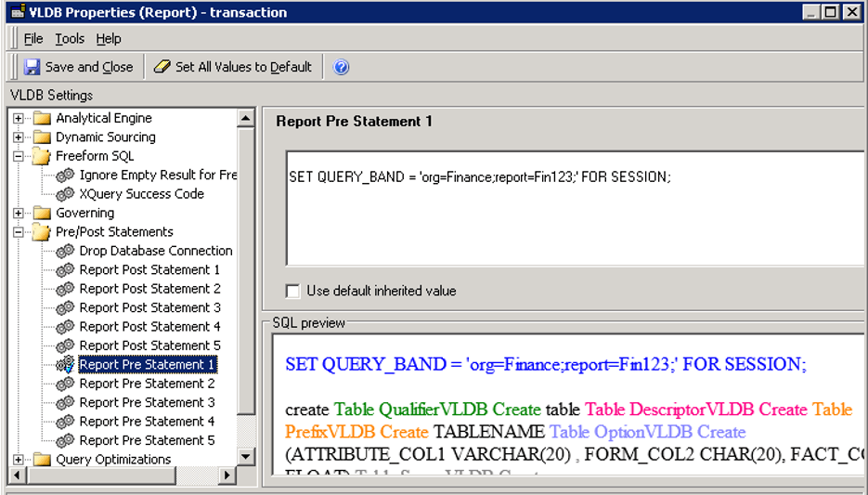Click the checked gear icon of Report Pre Statement 1
The image size is (868, 495).
[x=65, y=364]
